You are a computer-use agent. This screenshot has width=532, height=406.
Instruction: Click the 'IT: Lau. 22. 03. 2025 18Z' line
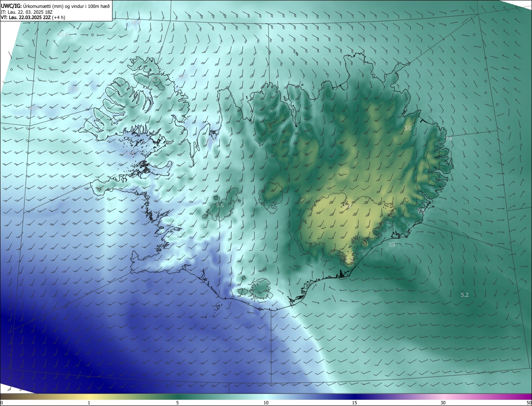[x=26, y=12]
